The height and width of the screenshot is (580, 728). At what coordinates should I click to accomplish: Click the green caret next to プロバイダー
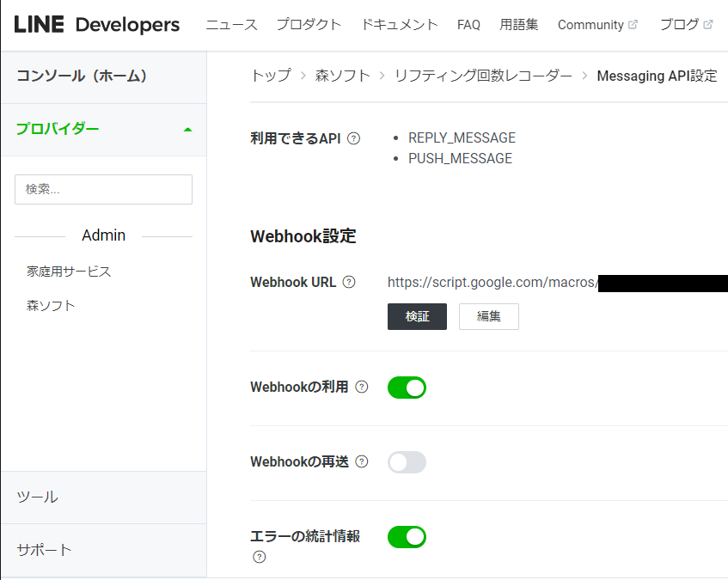(187, 130)
